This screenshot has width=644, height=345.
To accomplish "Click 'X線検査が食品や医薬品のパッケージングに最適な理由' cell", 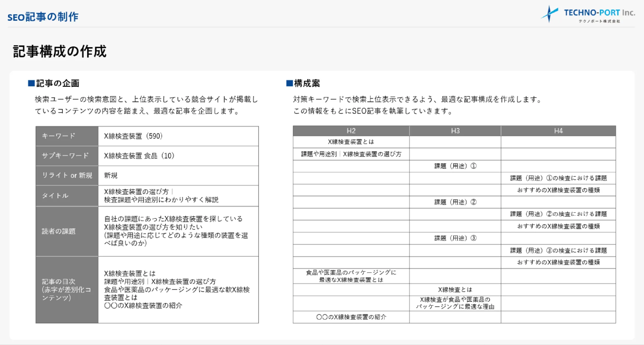I will 455,303.
